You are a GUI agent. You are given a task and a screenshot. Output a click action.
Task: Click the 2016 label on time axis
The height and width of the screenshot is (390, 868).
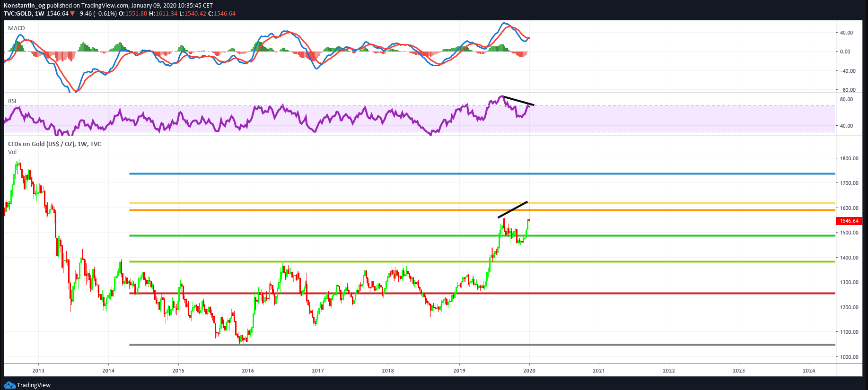pos(248,371)
